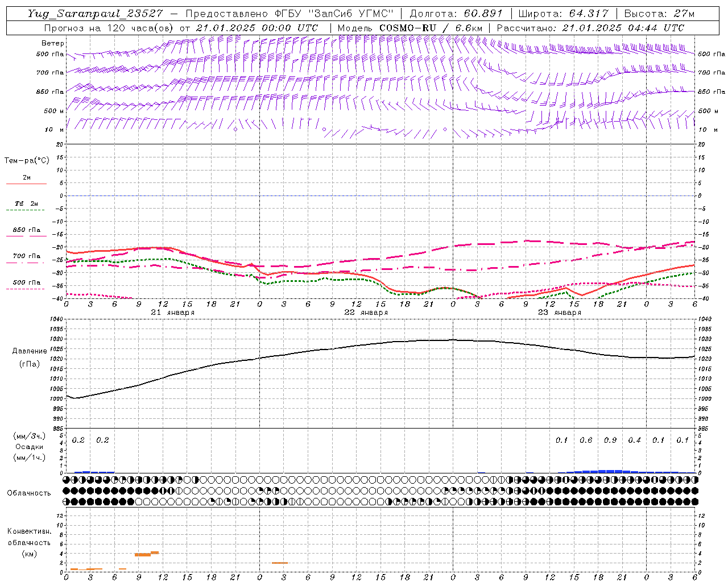
Task: Click the 'Долгота: 60.891' header value
Action: pos(456,14)
